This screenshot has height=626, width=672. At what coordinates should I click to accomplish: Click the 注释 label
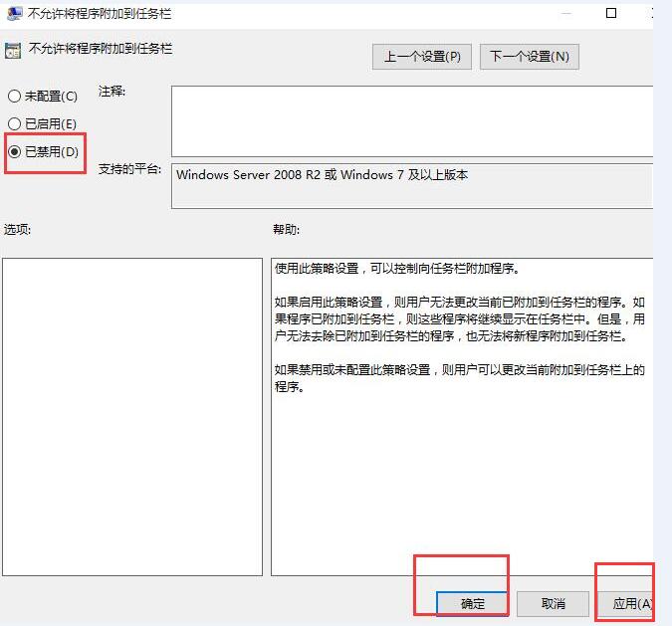(x=112, y=92)
